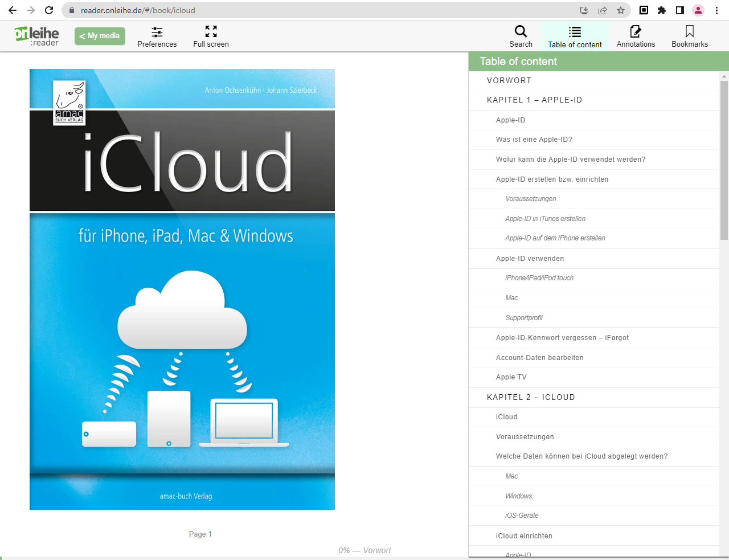Open the browser extensions puzzle icon
This screenshot has height=560, width=729.
(662, 10)
